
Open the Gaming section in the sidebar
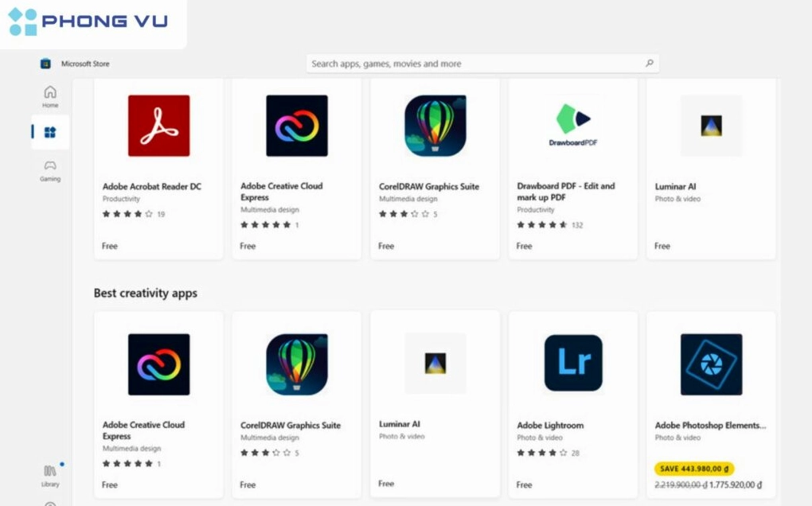click(50, 171)
